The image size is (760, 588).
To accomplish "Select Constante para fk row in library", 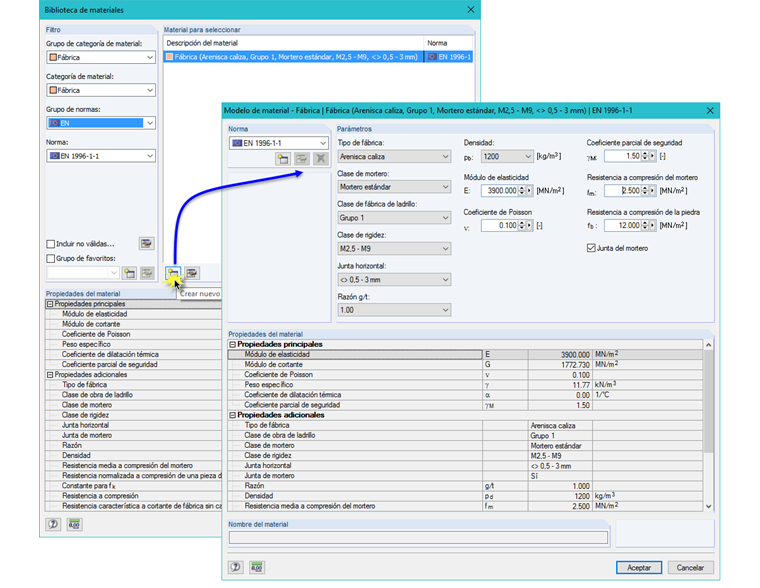I will 134,486.
